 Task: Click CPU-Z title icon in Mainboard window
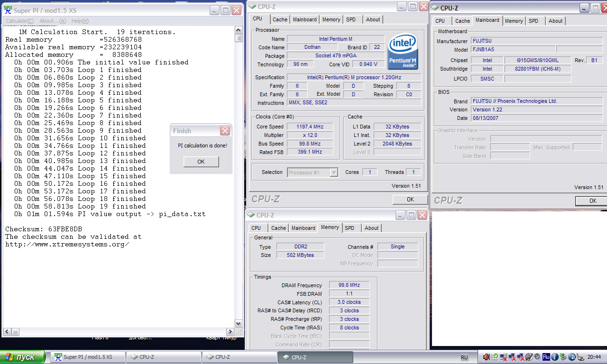click(x=435, y=8)
